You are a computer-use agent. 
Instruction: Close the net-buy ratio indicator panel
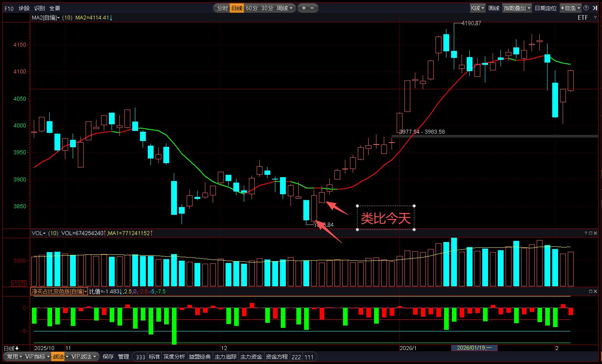click(x=595, y=291)
